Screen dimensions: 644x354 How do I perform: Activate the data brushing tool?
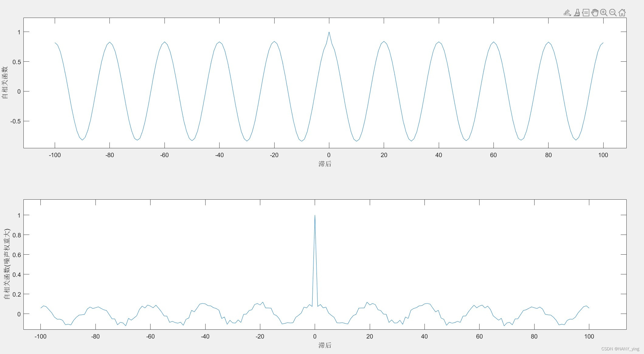coord(576,13)
